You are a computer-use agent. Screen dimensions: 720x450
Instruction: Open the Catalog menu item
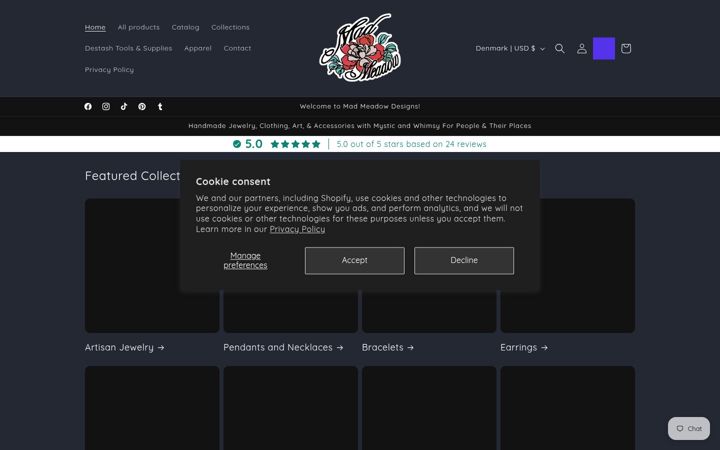pos(186,27)
